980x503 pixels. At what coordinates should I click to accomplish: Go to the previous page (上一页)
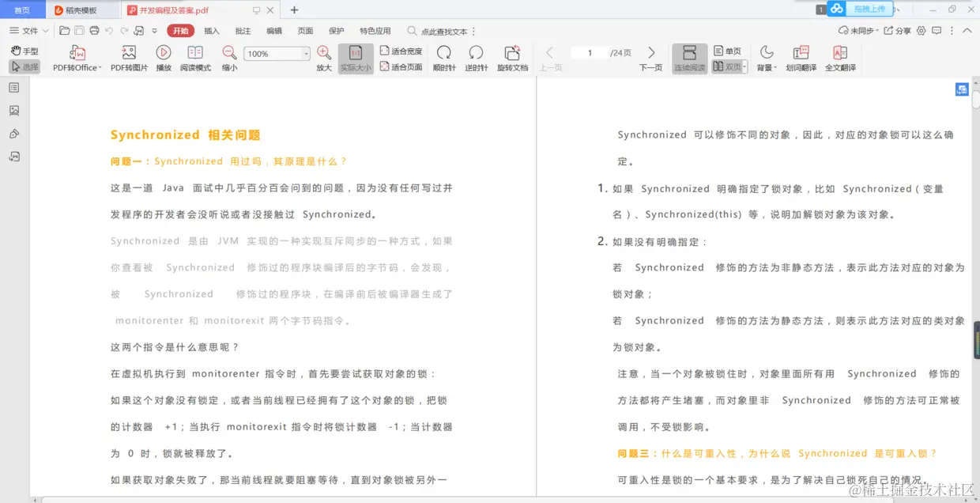[x=551, y=59]
